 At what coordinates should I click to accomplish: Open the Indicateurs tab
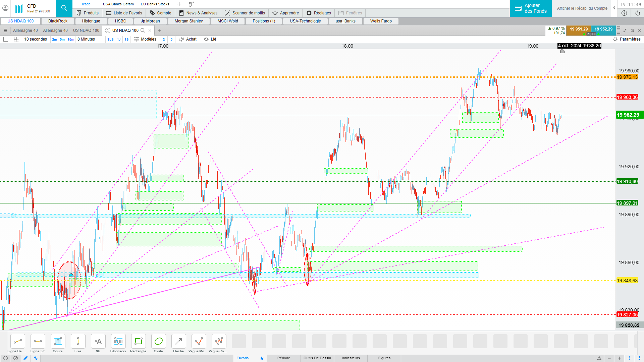(351, 358)
